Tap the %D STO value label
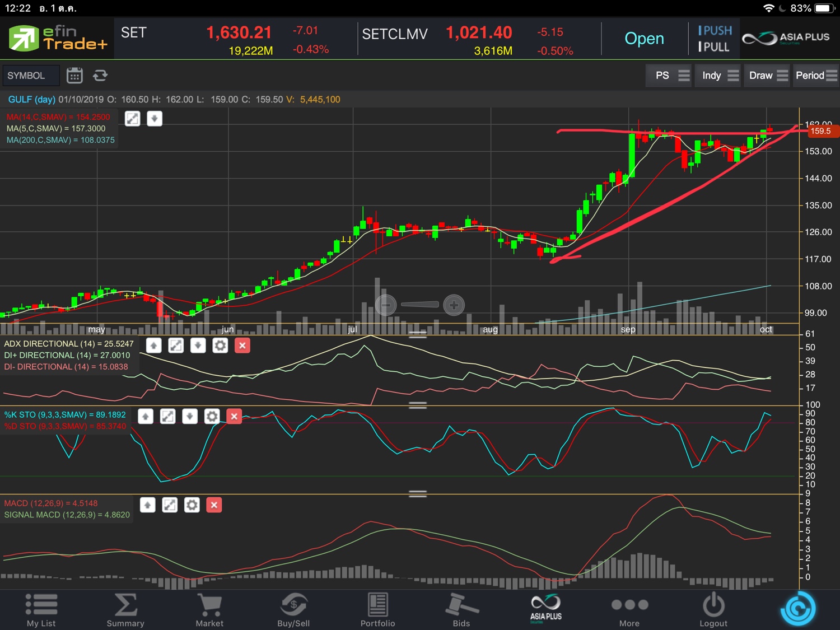The image size is (840, 630). click(66, 426)
